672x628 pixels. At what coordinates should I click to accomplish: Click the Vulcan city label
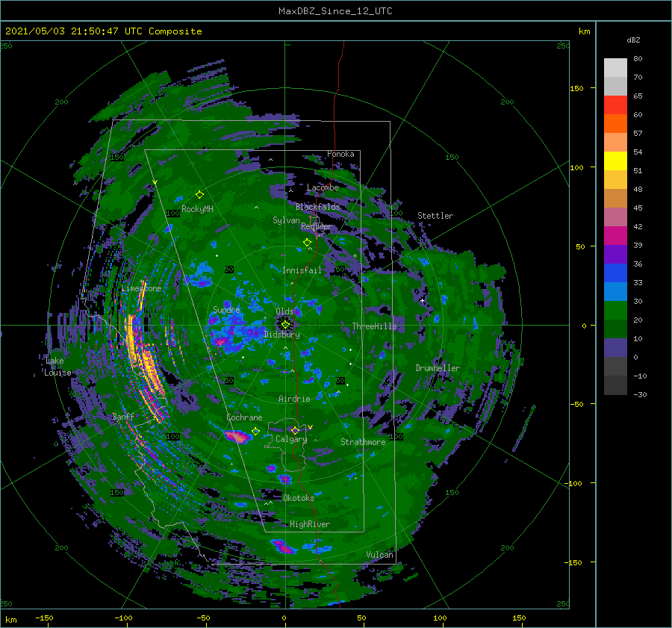point(379,555)
